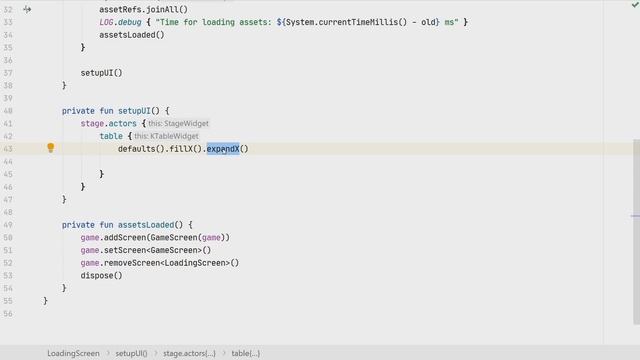Select stage.actors{...} breadcrumb

pyautogui.click(x=189, y=353)
